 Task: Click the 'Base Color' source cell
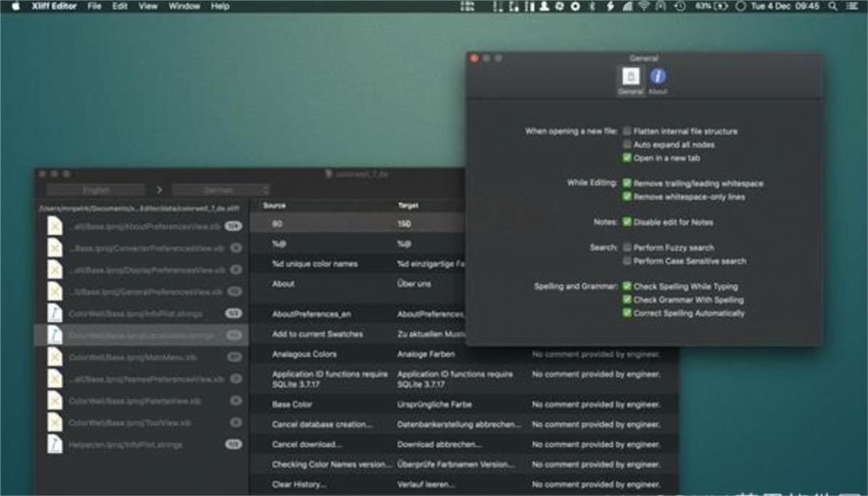click(x=292, y=404)
